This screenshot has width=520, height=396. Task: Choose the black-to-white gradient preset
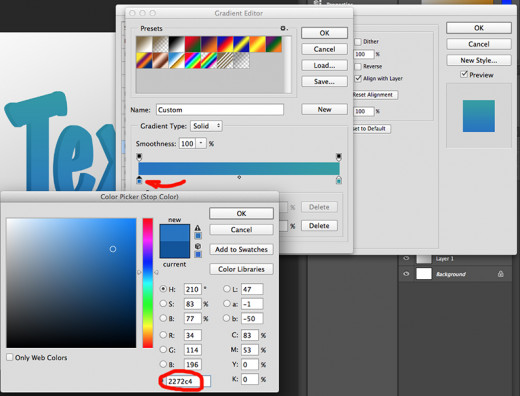[x=177, y=44]
